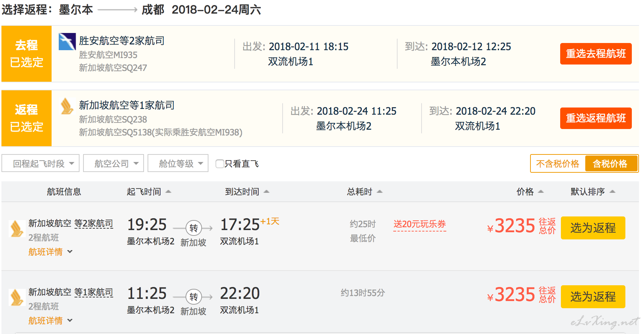Sort by price 价格
The width and height of the screenshot is (644, 334).
click(x=530, y=192)
